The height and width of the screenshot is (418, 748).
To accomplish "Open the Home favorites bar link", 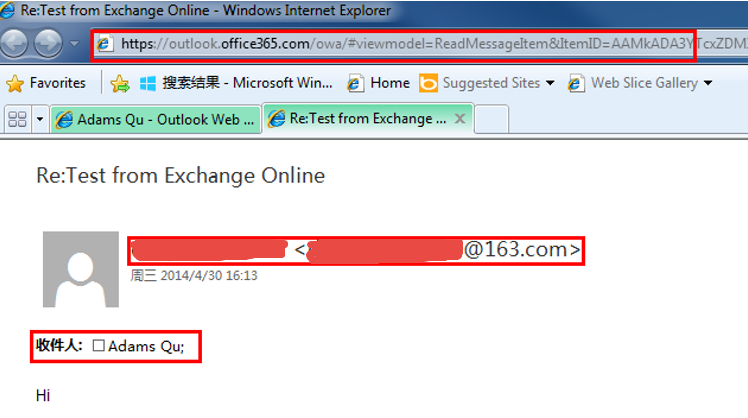I will [x=379, y=83].
